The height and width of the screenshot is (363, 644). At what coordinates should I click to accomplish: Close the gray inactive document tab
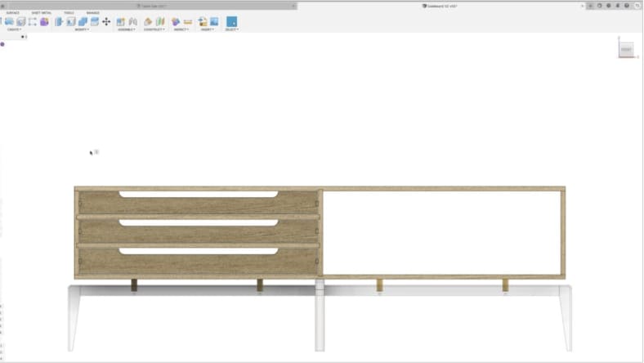click(x=293, y=6)
